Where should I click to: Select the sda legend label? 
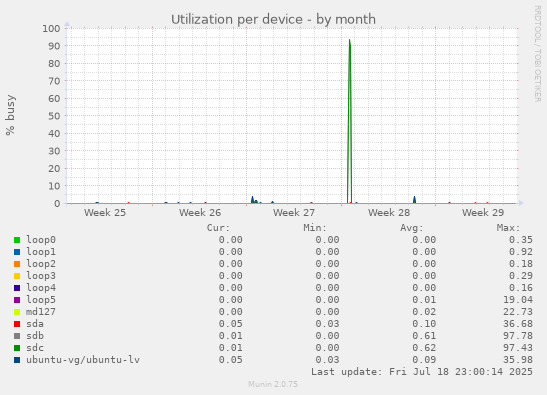pyautogui.click(x=35, y=324)
